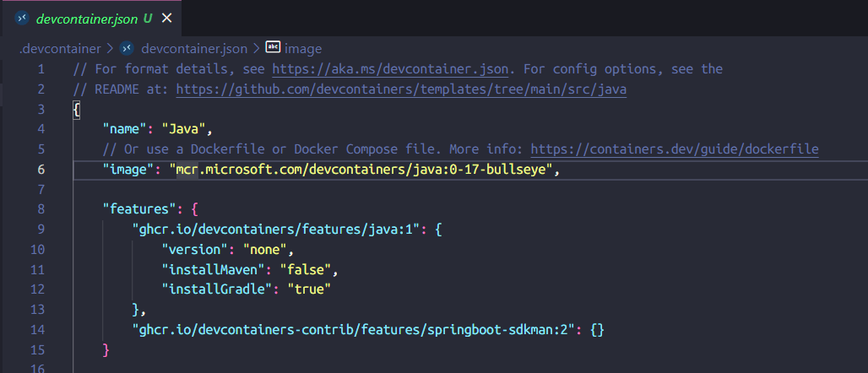Click the pink closing brace on line 15

106,349
